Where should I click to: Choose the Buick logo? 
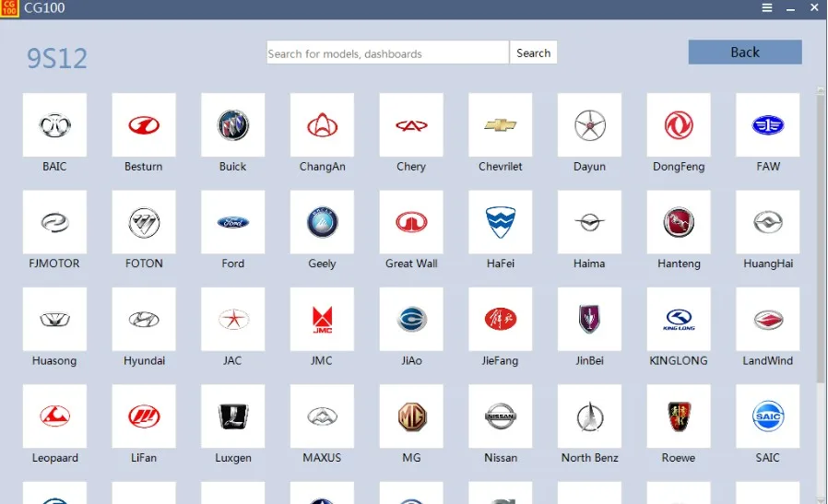[233, 125]
